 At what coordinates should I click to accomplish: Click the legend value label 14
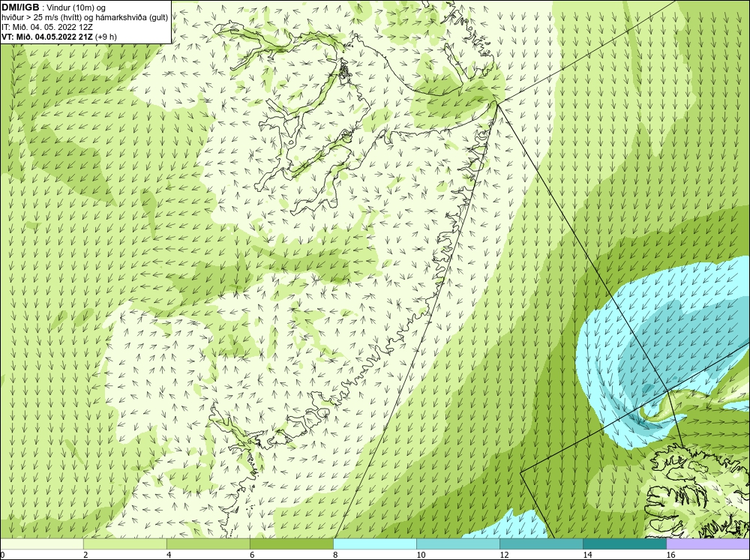587,555
